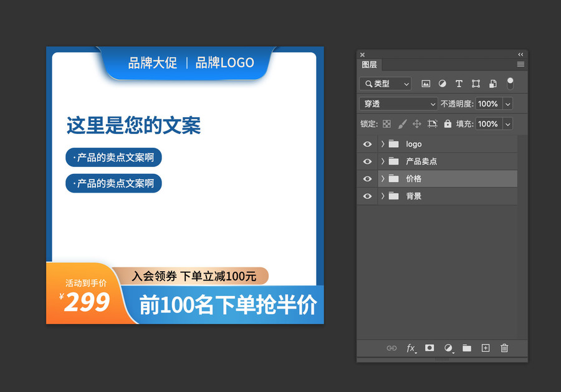Click the 不透明度 100% value field
The height and width of the screenshot is (392, 561).
[x=489, y=103]
